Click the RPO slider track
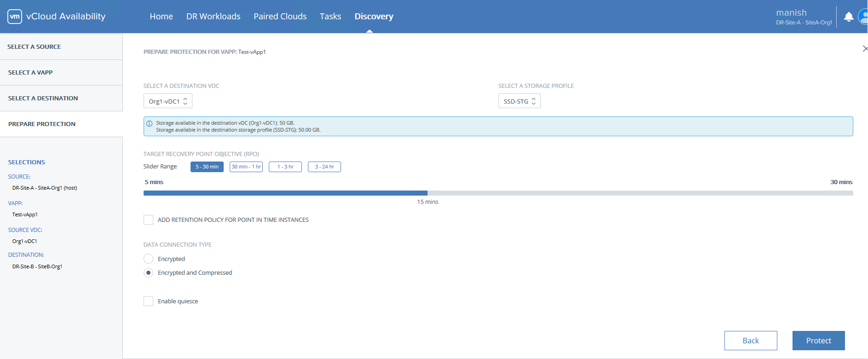 498,193
